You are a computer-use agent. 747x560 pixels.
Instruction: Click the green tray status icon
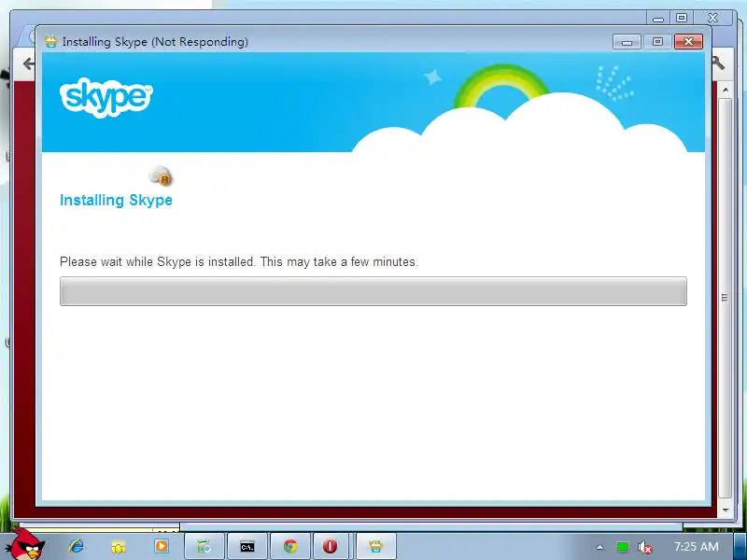click(622, 547)
